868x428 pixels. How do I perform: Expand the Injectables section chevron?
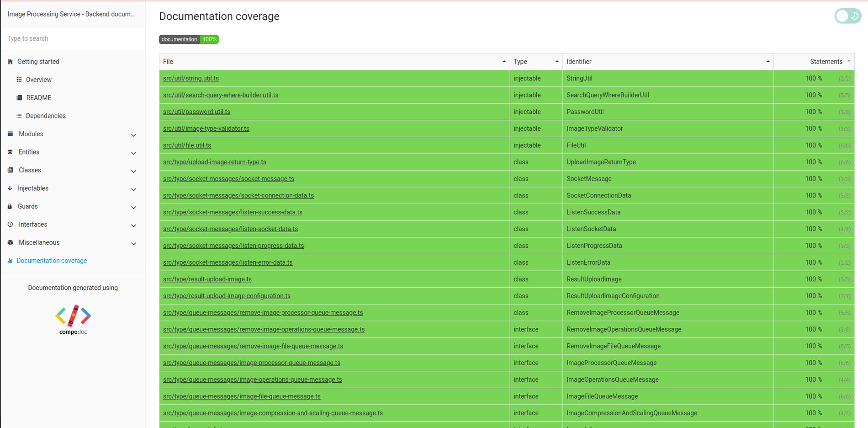(133, 189)
